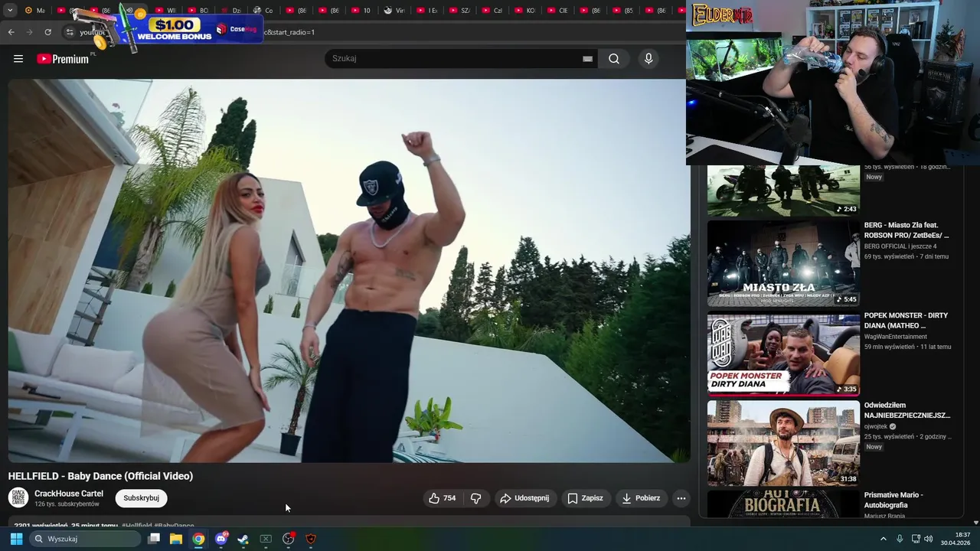Open the tray volume icon

929,539
